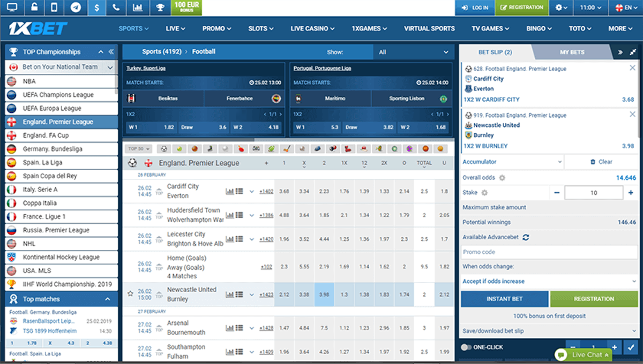Click the LOG IN button
This screenshot has width=643, height=364.
point(475,7)
